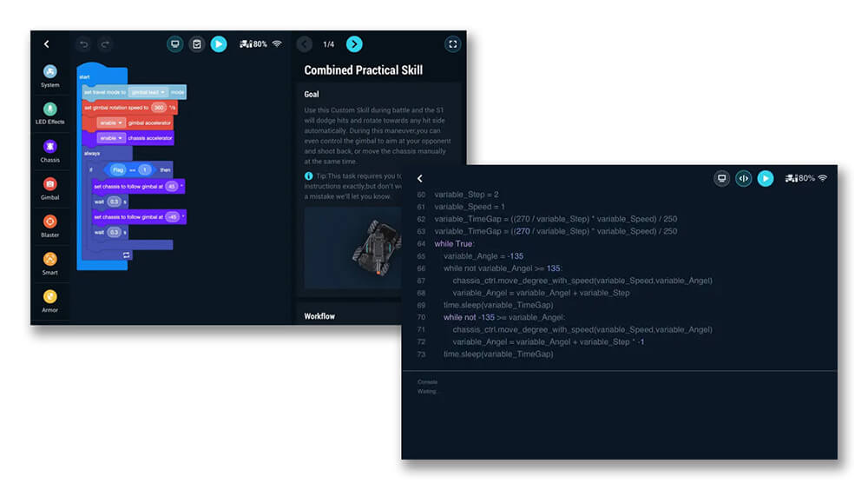Go back from the block editor window
The height and width of the screenshot is (490, 868).
click(x=47, y=43)
